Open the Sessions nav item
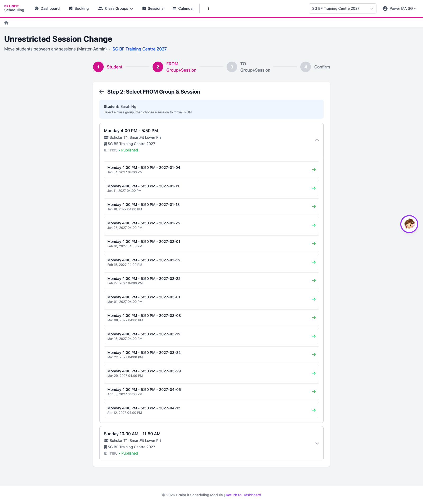 click(x=153, y=8)
